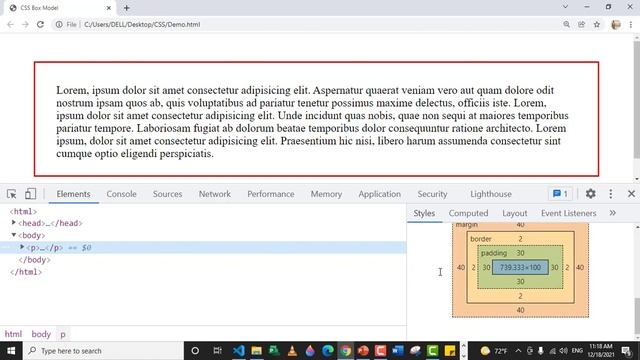Show more Styles pane tabs chevron

pos(613,213)
